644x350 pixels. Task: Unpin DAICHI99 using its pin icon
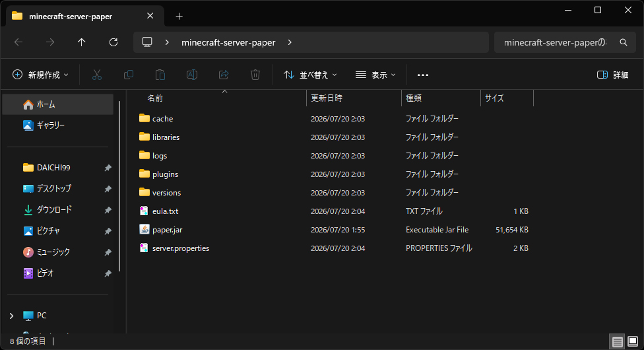click(108, 167)
